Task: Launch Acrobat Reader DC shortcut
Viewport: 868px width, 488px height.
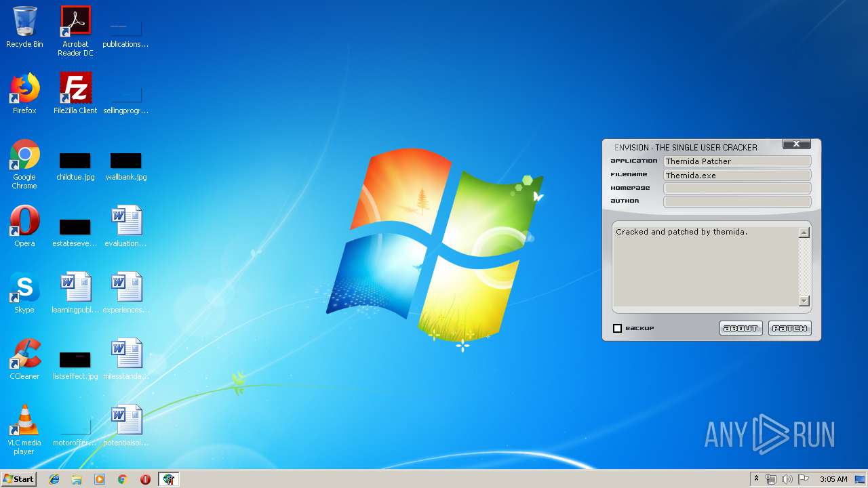Action: coord(75,31)
